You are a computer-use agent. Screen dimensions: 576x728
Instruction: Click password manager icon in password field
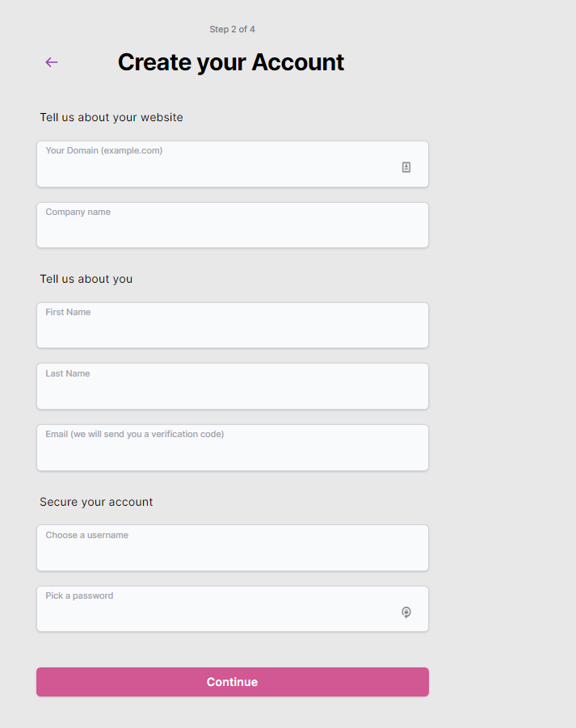pyautogui.click(x=406, y=612)
